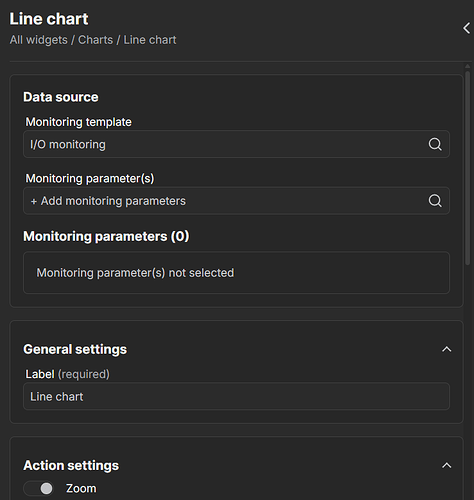Focus the Label input containing Line chart
474x500 pixels.
point(236,397)
